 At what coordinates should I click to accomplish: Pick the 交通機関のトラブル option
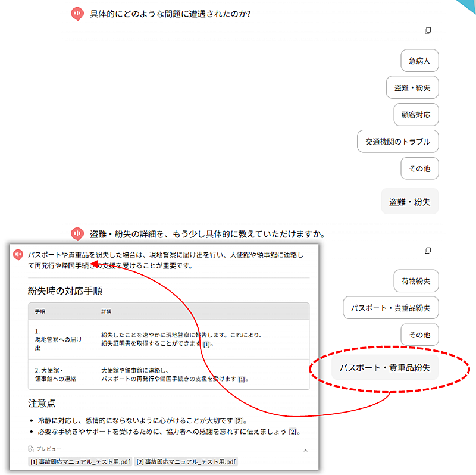point(397,142)
